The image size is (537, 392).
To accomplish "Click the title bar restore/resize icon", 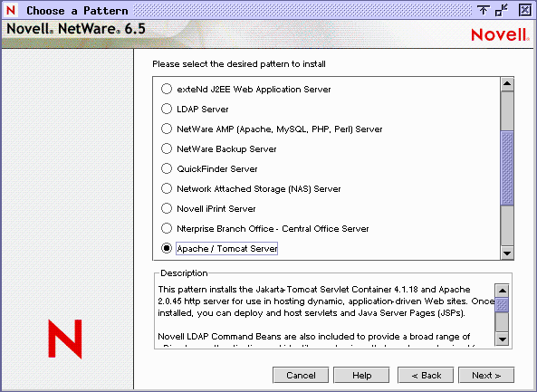I will point(502,10).
